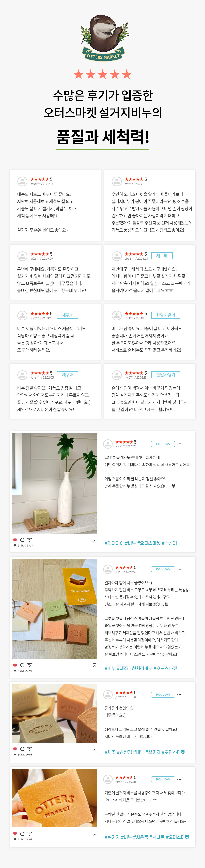
Task: Toggle the heart like under the vase photo
Action: [x=15, y=540]
